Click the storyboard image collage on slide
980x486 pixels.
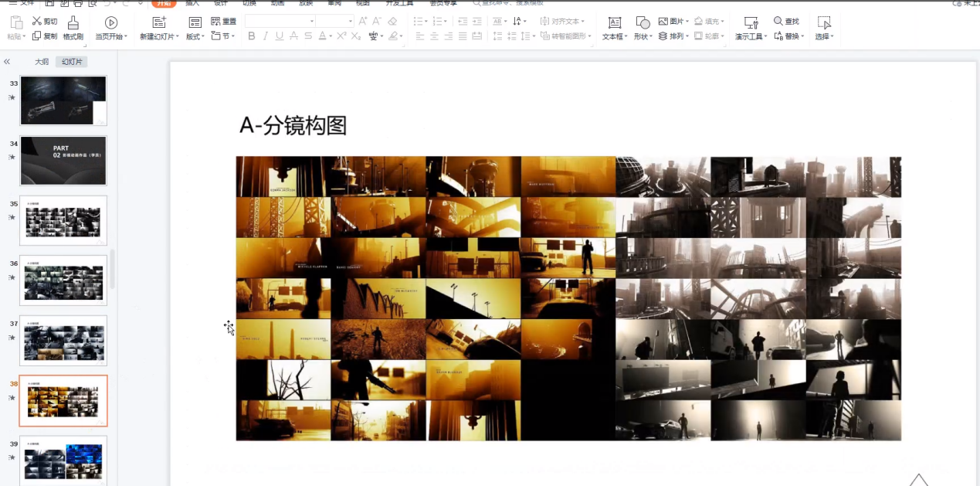tap(568, 298)
